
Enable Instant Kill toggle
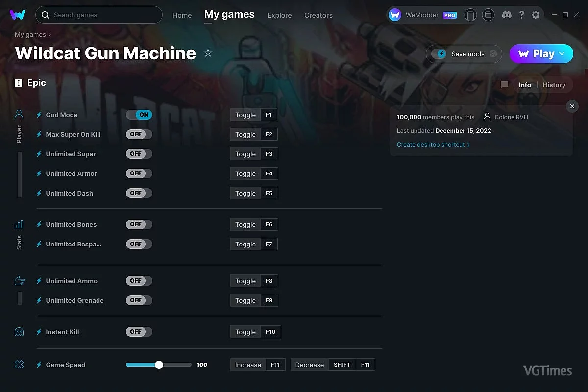coord(139,332)
